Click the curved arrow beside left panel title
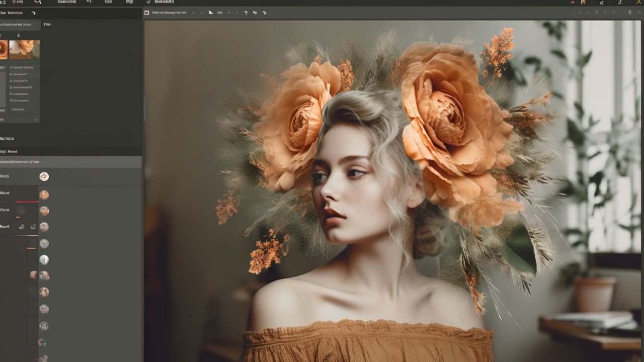 (34, 13)
